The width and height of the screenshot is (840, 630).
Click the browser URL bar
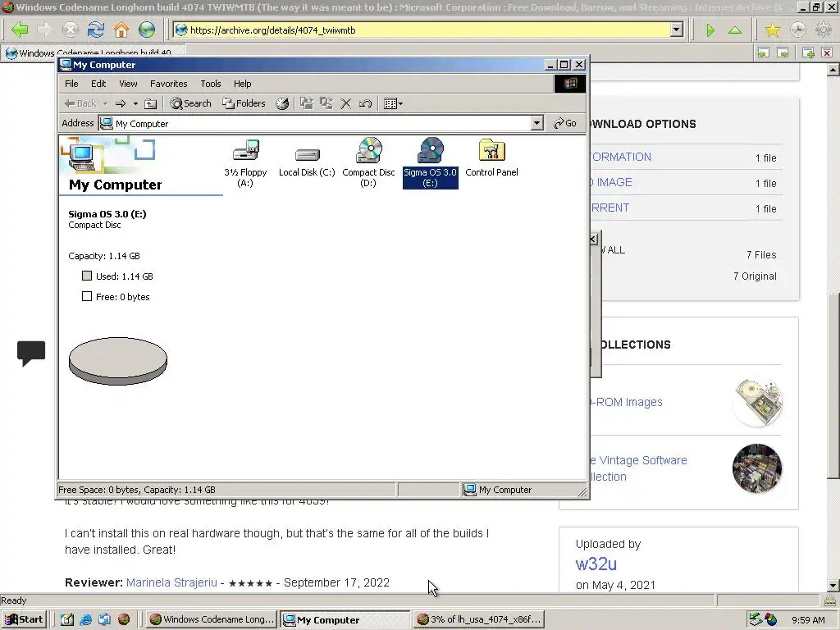pos(422,30)
